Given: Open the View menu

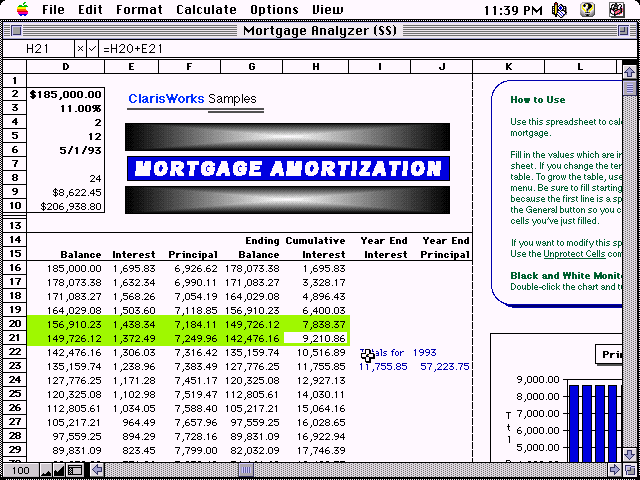Looking at the screenshot, I should point(327,10).
